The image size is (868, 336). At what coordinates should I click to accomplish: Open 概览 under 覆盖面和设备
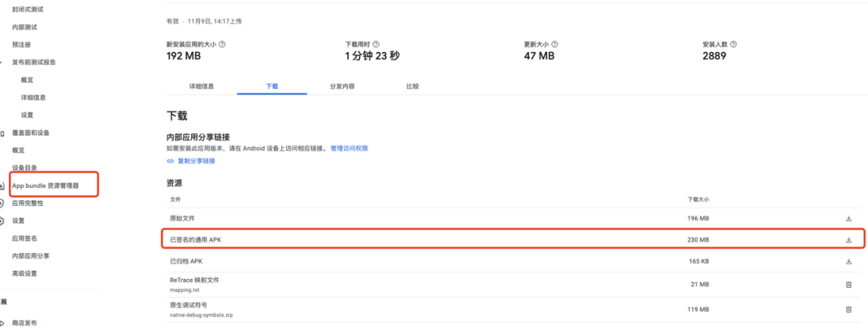click(x=18, y=150)
